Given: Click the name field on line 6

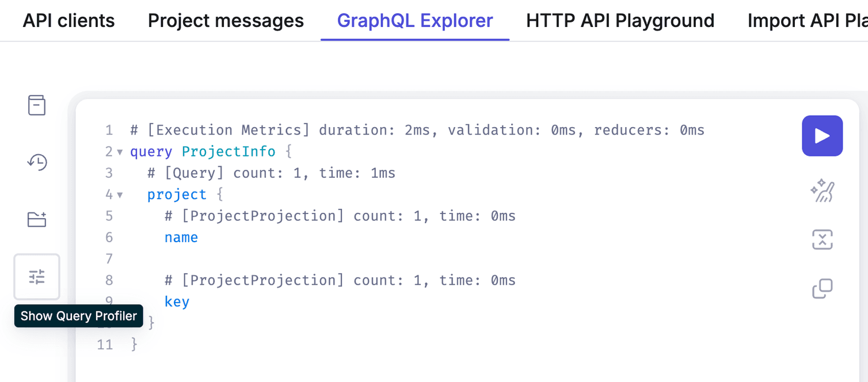Looking at the screenshot, I should (x=181, y=237).
